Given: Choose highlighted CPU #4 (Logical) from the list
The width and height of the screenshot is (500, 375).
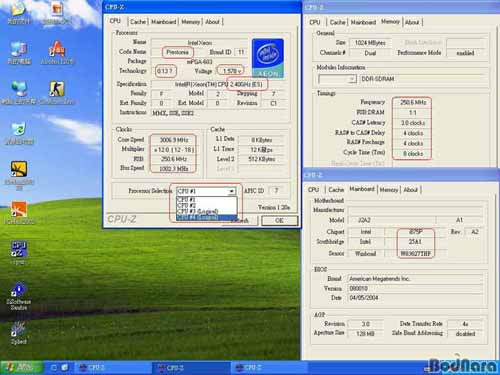Looking at the screenshot, I should [207, 217].
